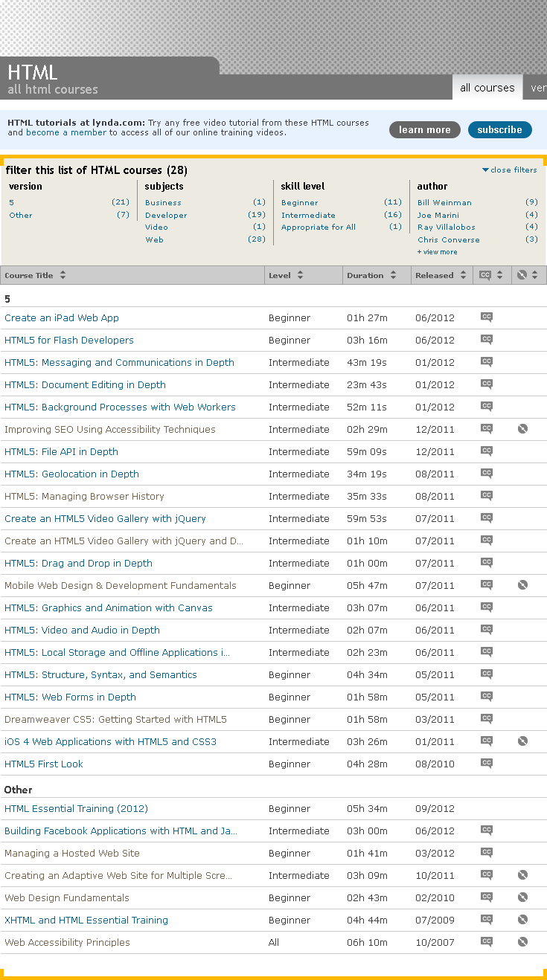Open HTML5: Graphics and Animation with Canvas

click(x=109, y=607)
